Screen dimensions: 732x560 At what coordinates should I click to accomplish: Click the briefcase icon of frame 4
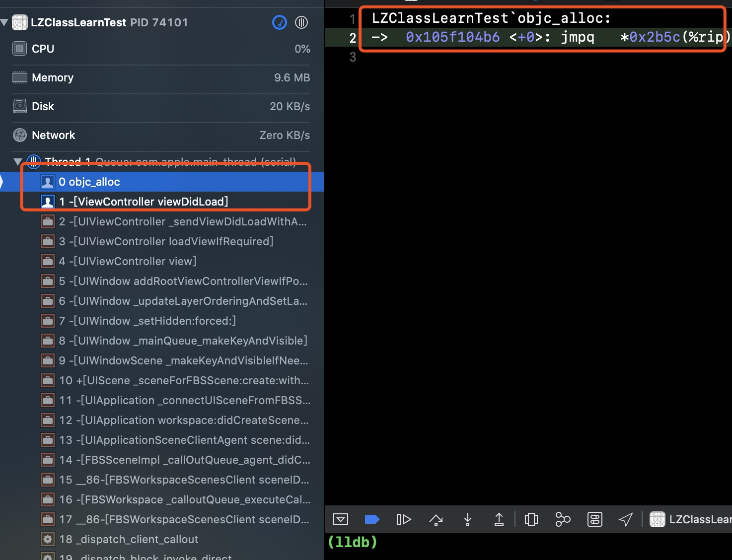[x=48, y=261]
